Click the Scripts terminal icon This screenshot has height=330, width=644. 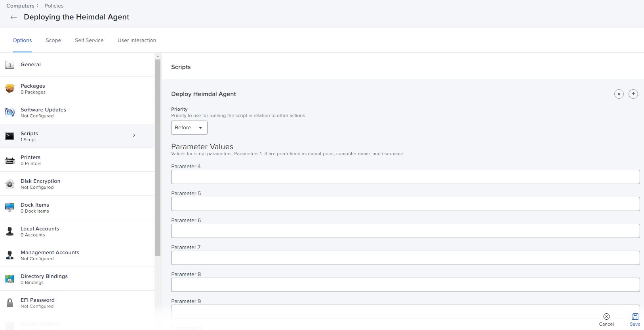[10, 136]
